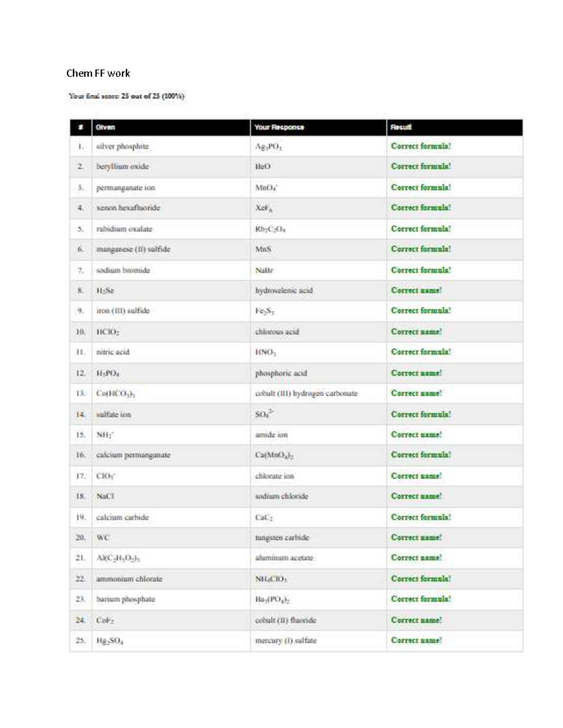Click the 'Your Response' column header
Image resolution: width=563 pixels, height=728 pixels.
coord(279,127)
